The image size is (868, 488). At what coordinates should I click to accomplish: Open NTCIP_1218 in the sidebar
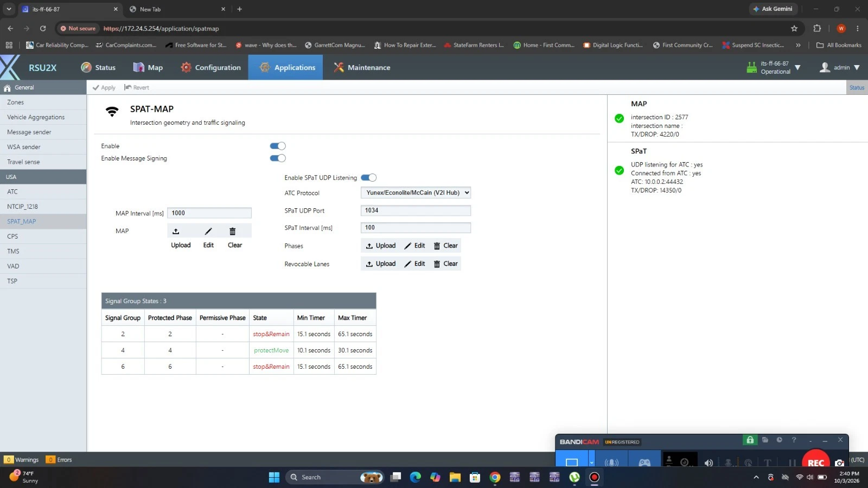coord(43,207)
